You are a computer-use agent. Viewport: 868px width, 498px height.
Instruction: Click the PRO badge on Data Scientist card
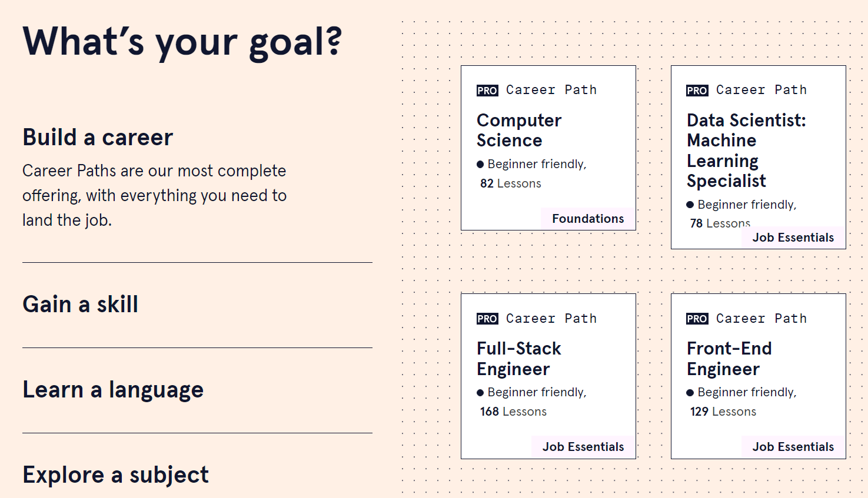(697, 90)
